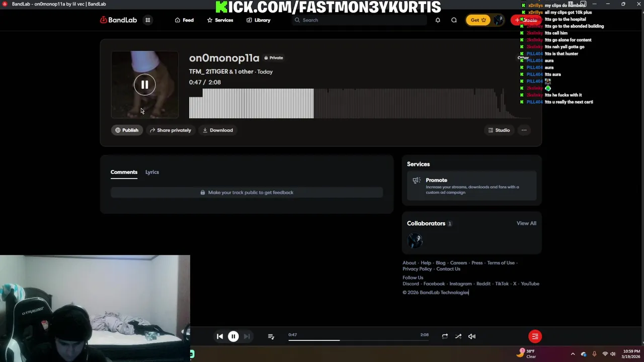
Task: Skip to the previous track
Action: [220, 336]
